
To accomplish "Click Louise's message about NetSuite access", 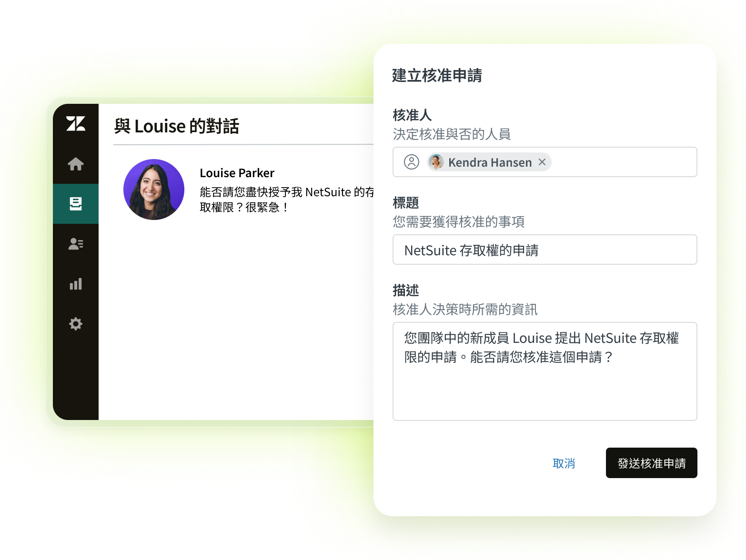I will coord(286,200).
